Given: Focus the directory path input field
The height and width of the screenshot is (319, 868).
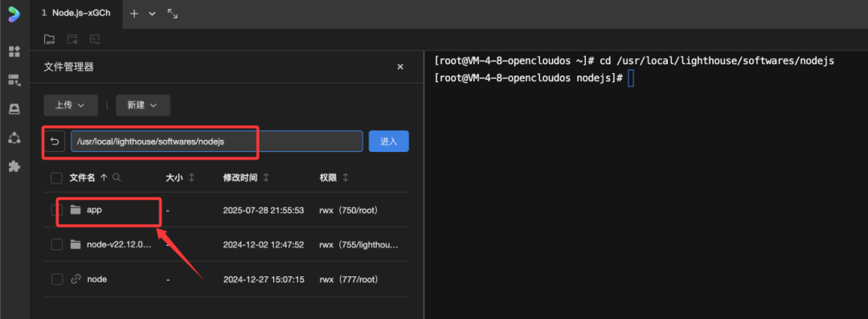Looking at the screenshot, I should (216, 141).
